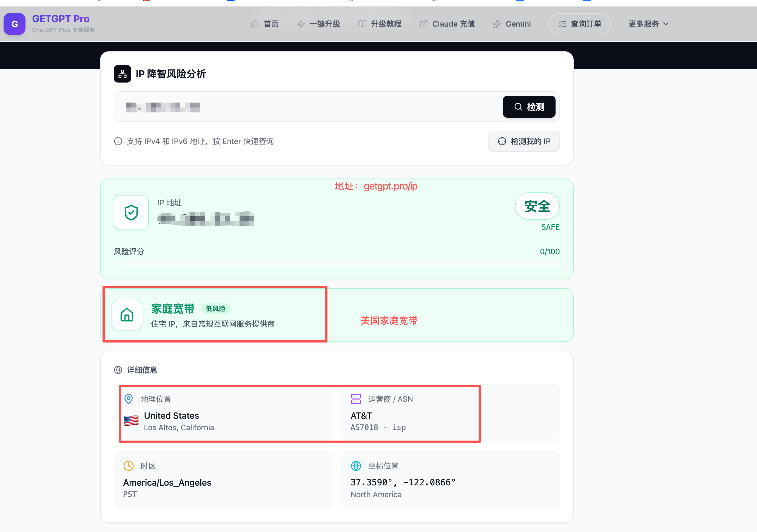757x532 pixels.
Task: Click the globe icon beside 坐标位置
Action: [356, 466]
